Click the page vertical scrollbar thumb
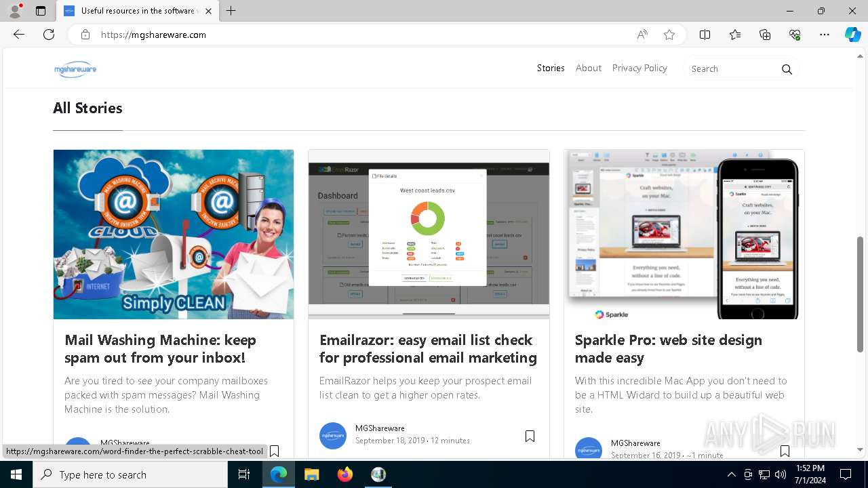The image size is (868, 488). pos(861,294)
